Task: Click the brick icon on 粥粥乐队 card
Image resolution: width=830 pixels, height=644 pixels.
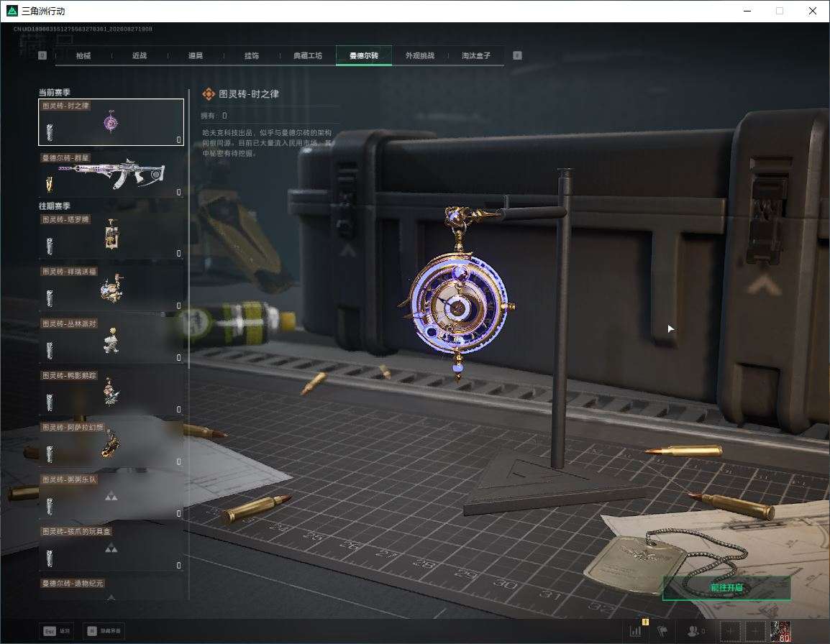Action: (49, 506)
